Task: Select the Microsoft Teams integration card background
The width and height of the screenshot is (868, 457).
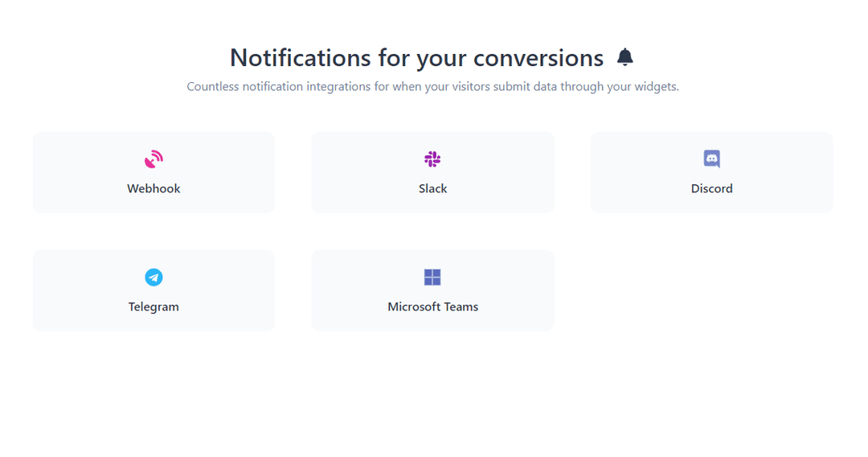Action: 433,290
